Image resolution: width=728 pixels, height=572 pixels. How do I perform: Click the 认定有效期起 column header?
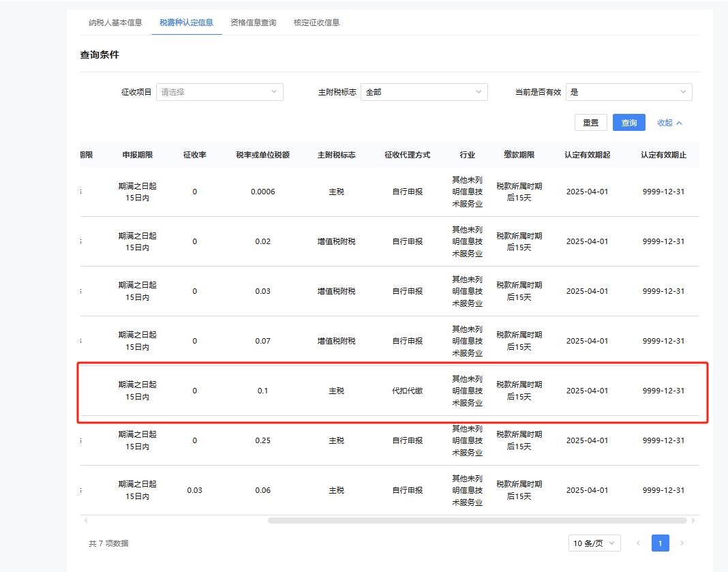click(588, 155)
